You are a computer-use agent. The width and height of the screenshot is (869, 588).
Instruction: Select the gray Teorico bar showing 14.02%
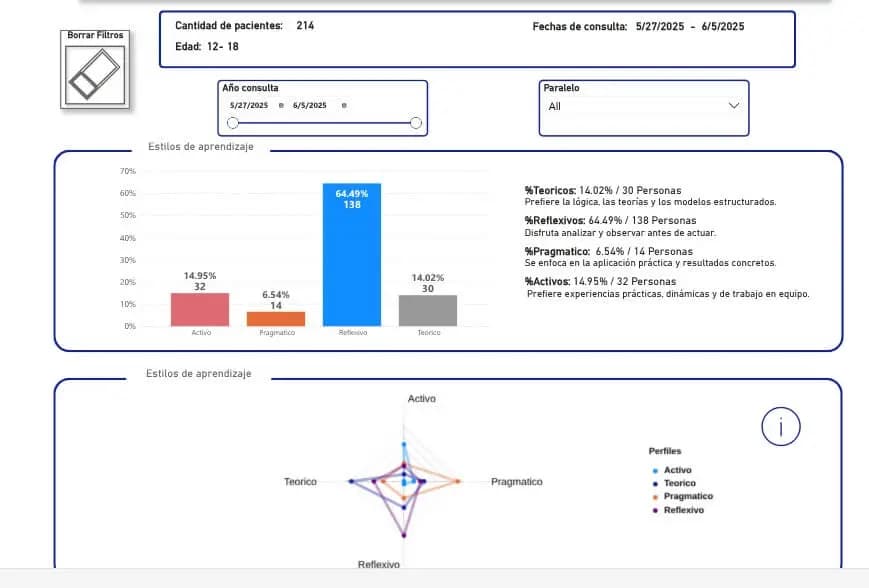click(428, 310)
